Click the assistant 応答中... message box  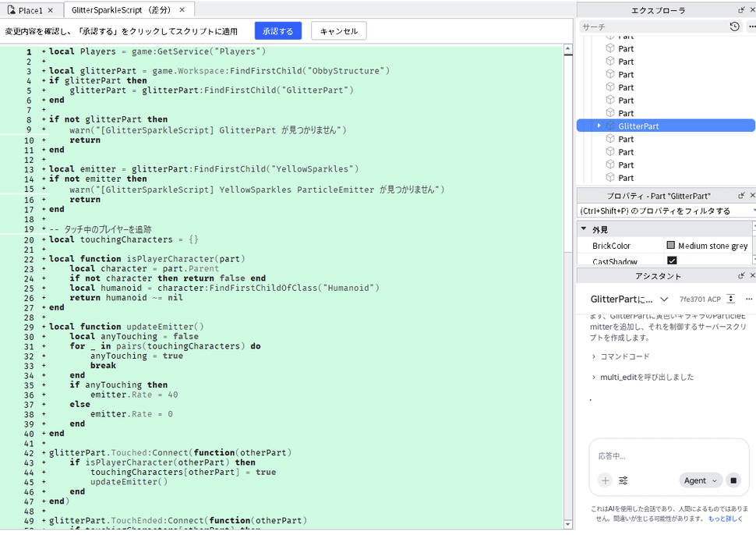pyautogui.click(x=669, y=456)
